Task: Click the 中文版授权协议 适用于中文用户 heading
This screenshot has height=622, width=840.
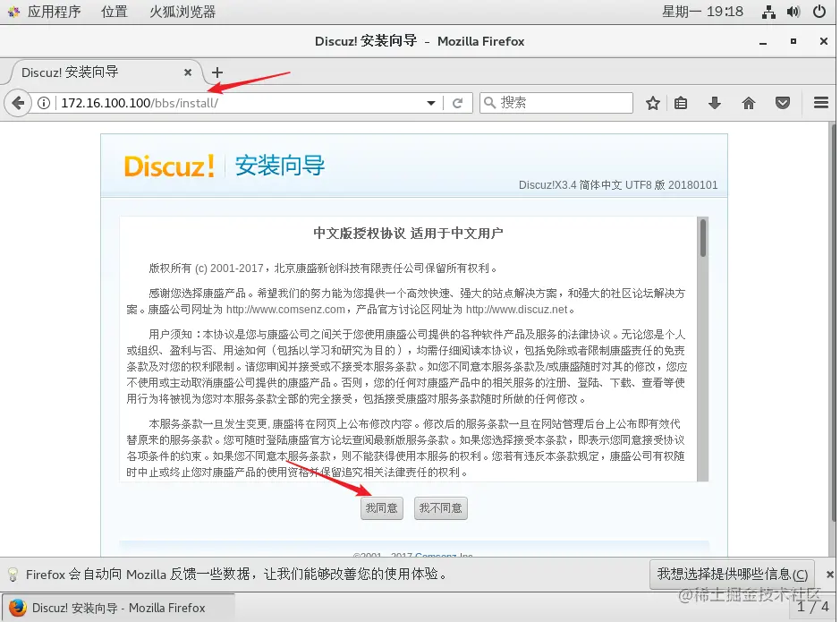Action: [x=408, y=233]
